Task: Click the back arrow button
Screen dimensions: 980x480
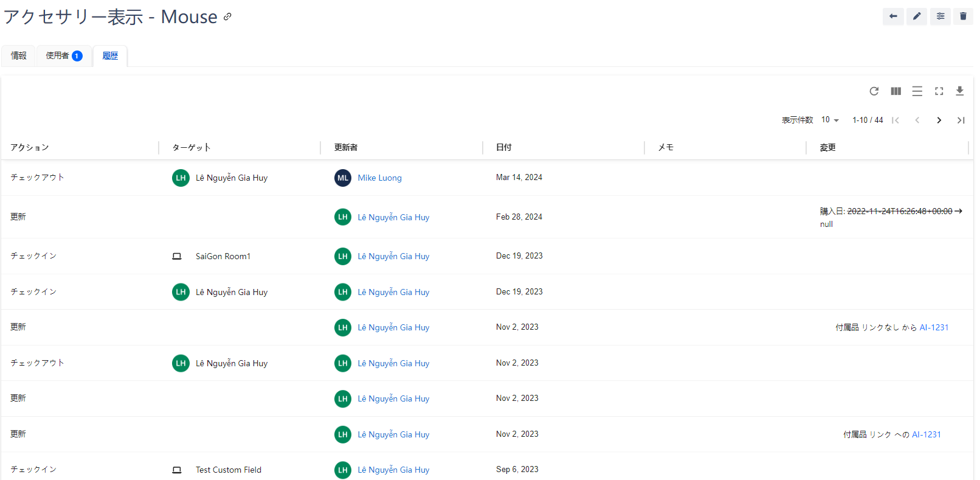Action: [892, 16]
